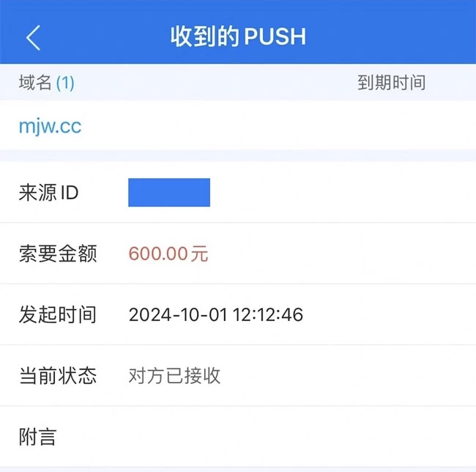Tap the blank area right of the masked 来源 ID
This screenshot has width=476, height=472.
coord(343,192)
